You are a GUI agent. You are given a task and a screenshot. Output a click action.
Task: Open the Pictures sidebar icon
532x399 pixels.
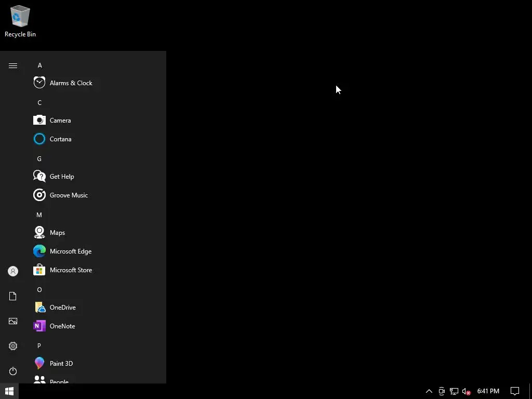click(13, 321)
